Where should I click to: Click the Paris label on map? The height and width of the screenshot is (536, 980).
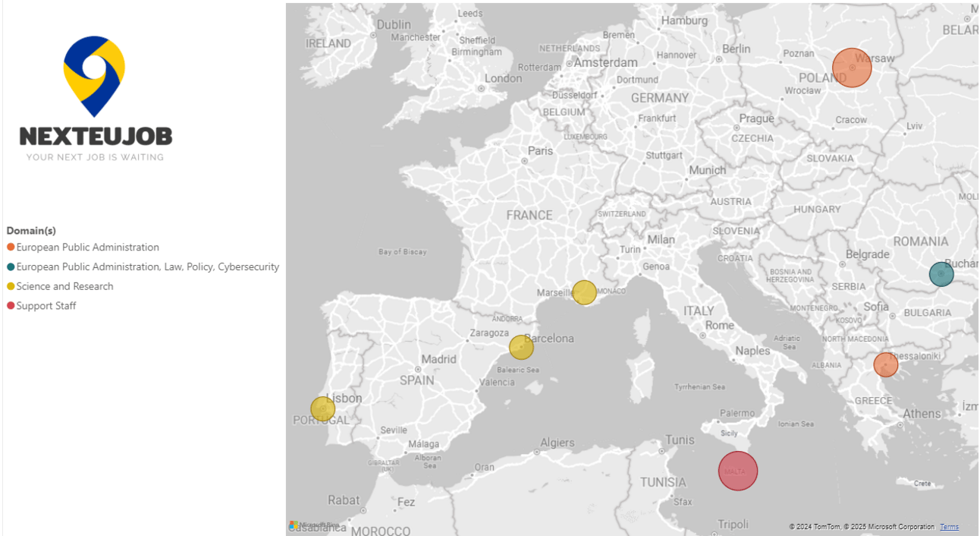[x=540, y=151]
